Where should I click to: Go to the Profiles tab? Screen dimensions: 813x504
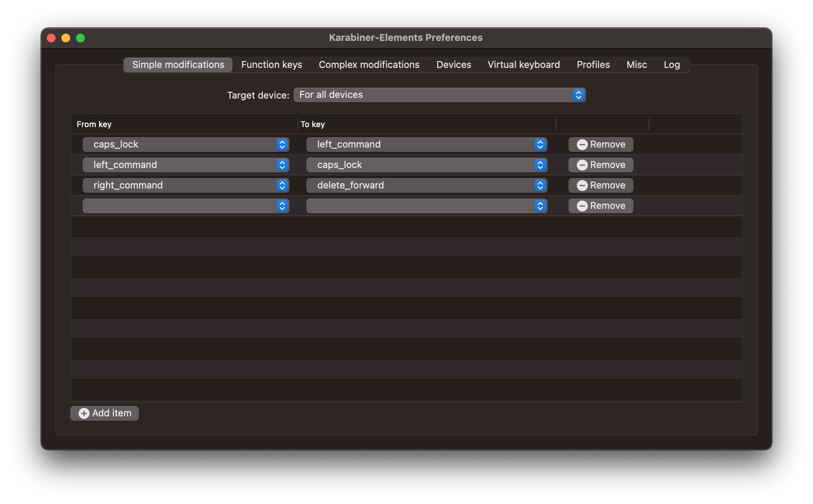[x=593, y=65]
